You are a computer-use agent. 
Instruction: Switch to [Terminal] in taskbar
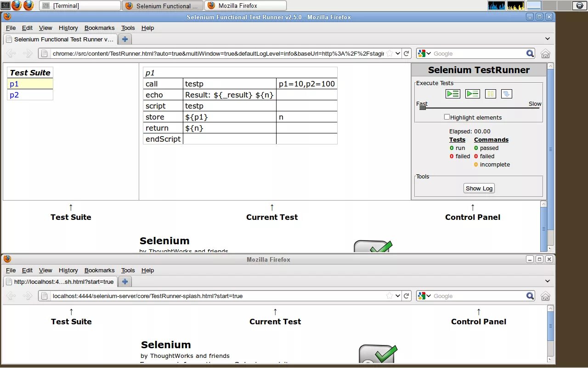80,6
